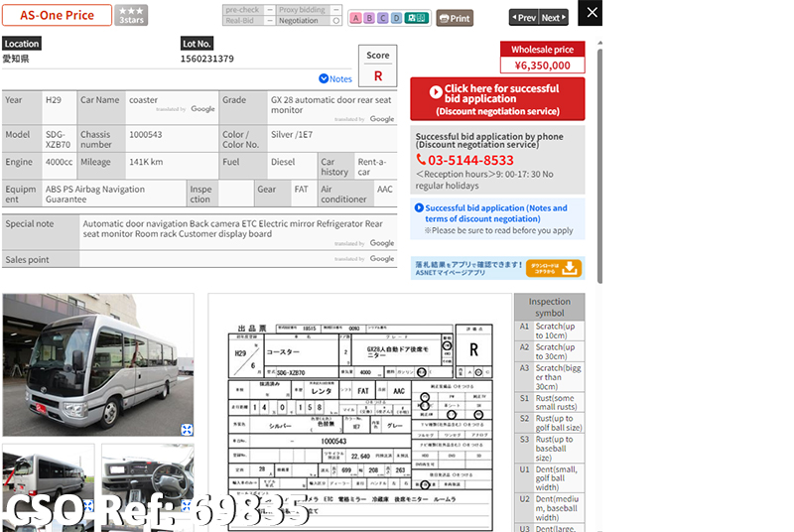Click the AS-One Price label
This screenshot has height=532, width=794.
tap(58, 15)
